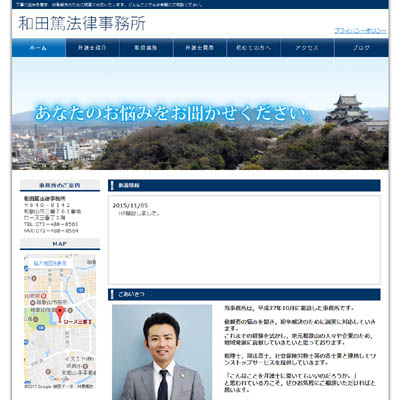Click the 2015/11/05 news entry
400x400 pixels.
[130, 206]
